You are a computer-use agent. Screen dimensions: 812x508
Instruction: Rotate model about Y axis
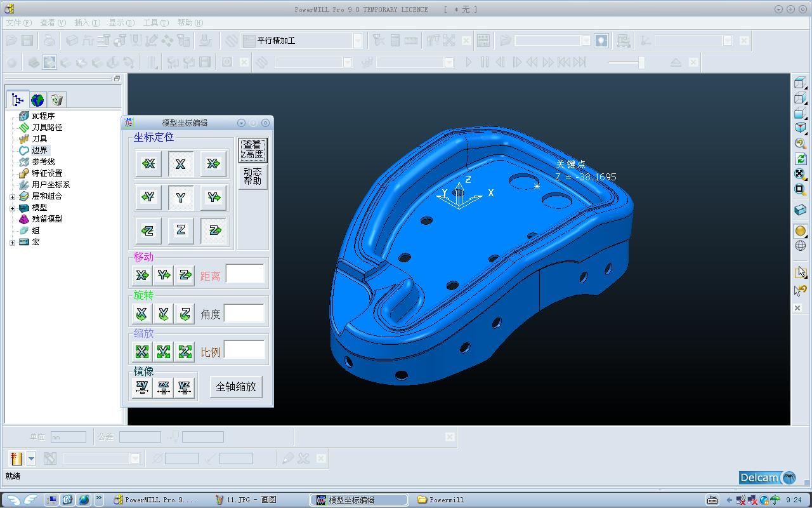click(164, 313)
